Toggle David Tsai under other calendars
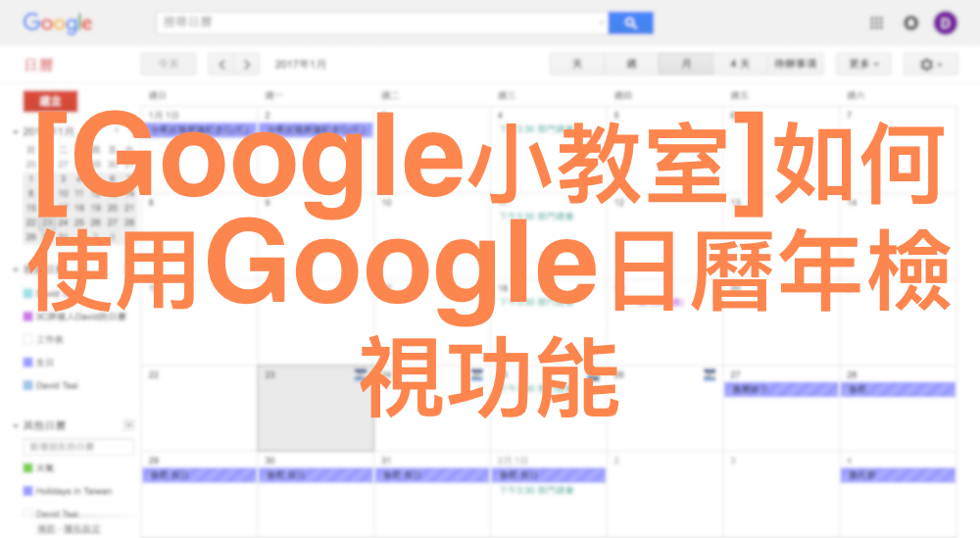 (27, 514)
